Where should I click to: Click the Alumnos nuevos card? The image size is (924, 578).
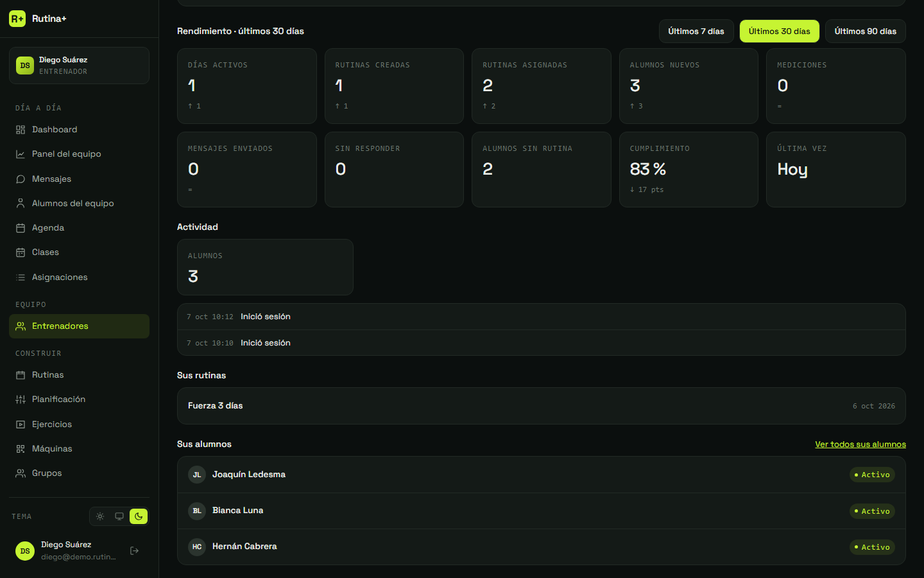tap(689, 86)
